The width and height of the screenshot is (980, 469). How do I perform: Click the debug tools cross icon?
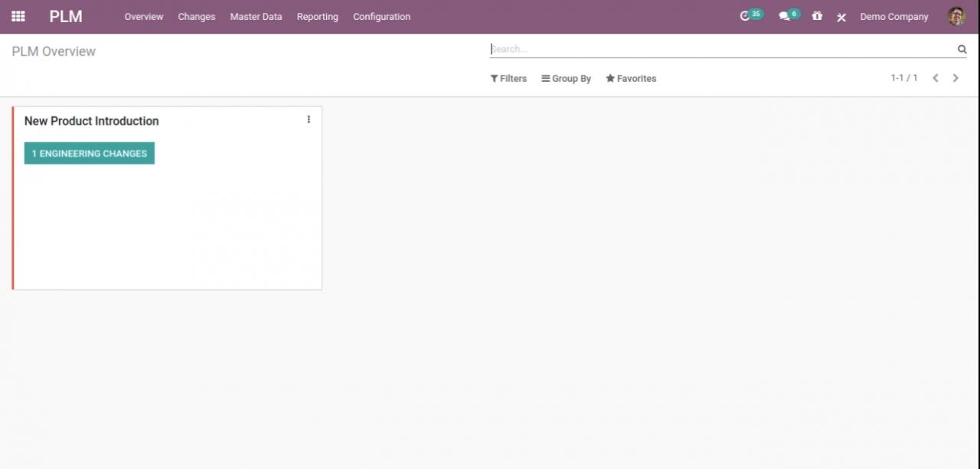[x=841, y=17]
